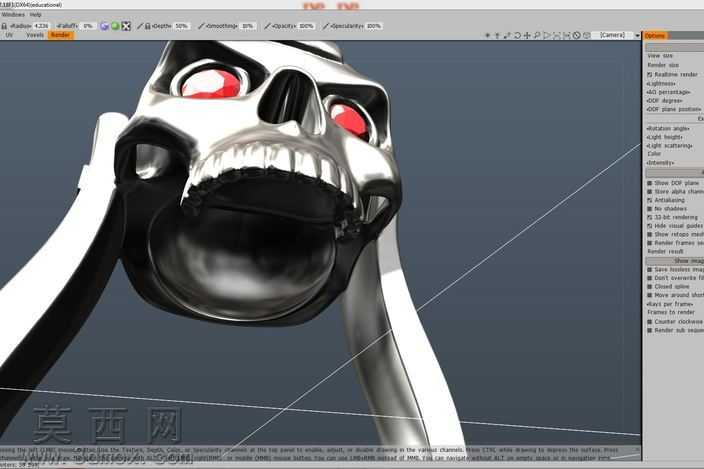Adjust the DOF plane position slider
704x469 pixels.
click(x=675, y=109)
